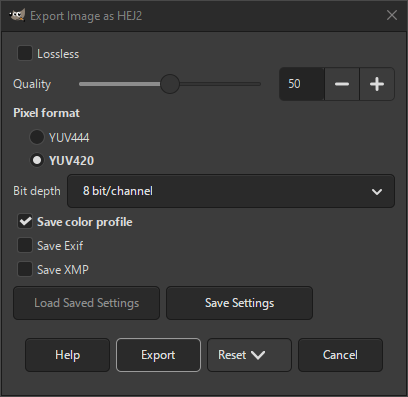Click Load Saved Settings button

click(x=86, y=303)
